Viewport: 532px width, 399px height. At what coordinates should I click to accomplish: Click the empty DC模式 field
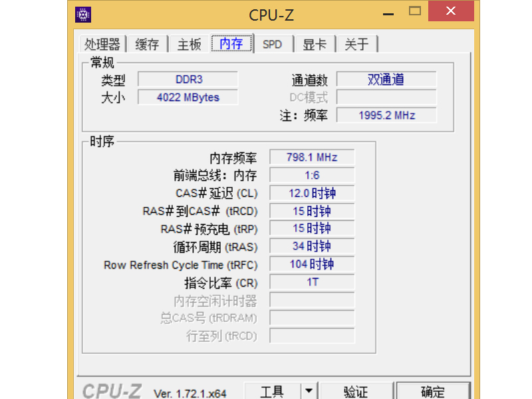pos(386,97)
